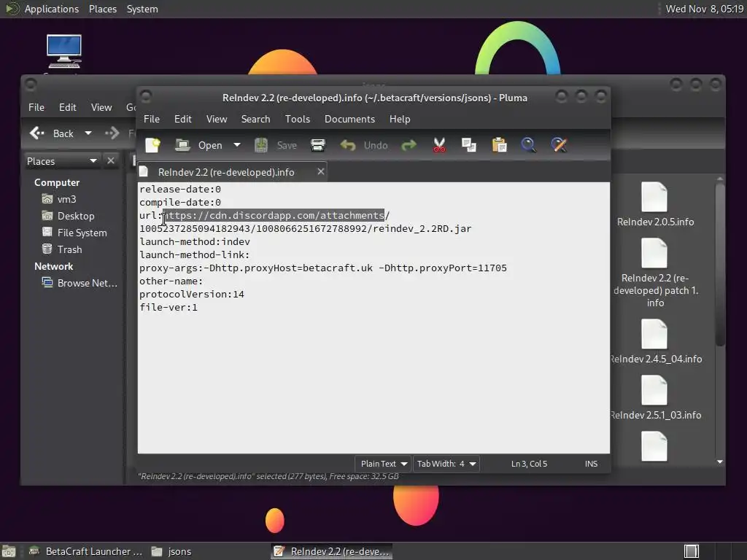Close the ReIndev 2.2 (re-developed).info tab

[321, 171]
